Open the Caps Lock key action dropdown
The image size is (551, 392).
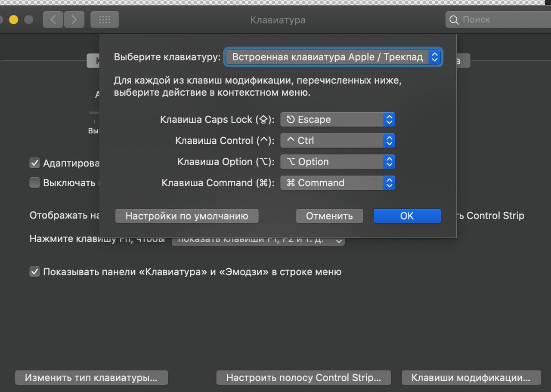[337, 120]
